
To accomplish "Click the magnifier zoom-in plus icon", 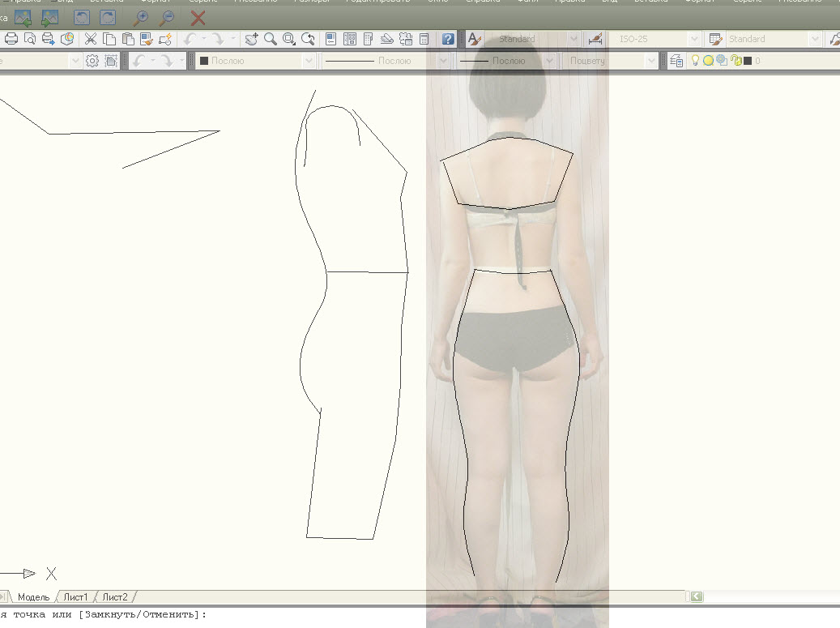I will point(141,17).
